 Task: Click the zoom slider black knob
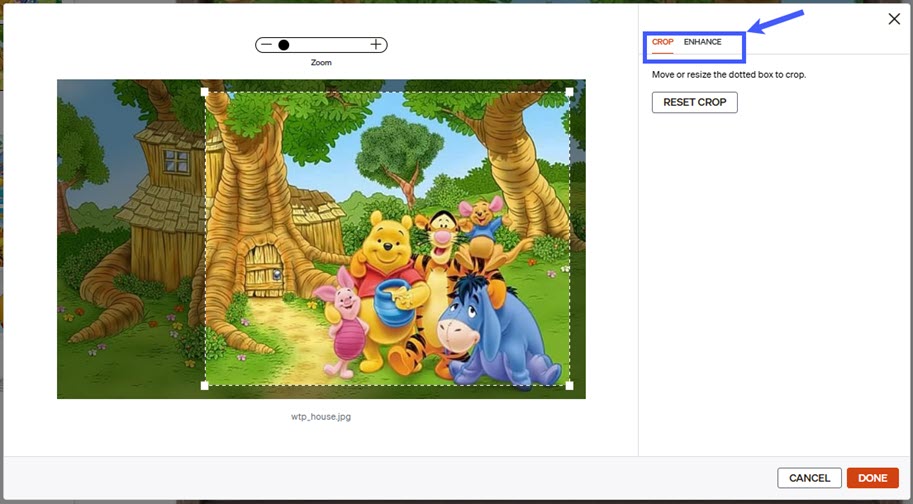pyautogui.click(x=284, y=45)
